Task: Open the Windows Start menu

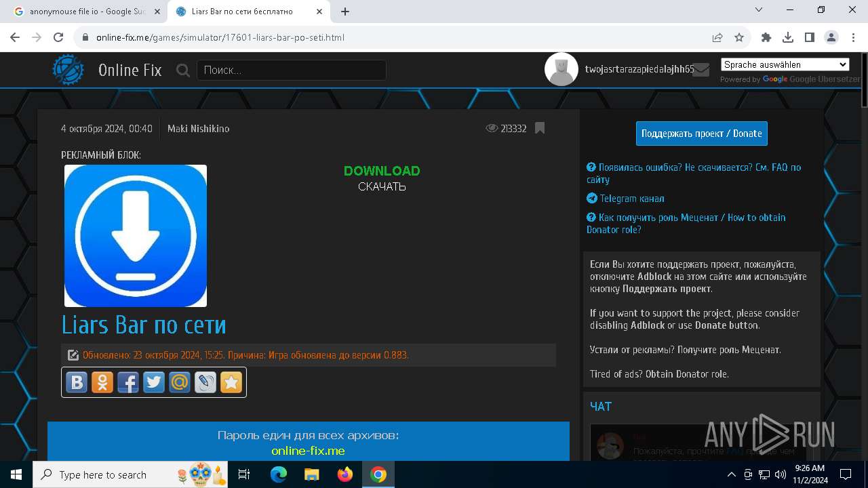Action: 16,474
